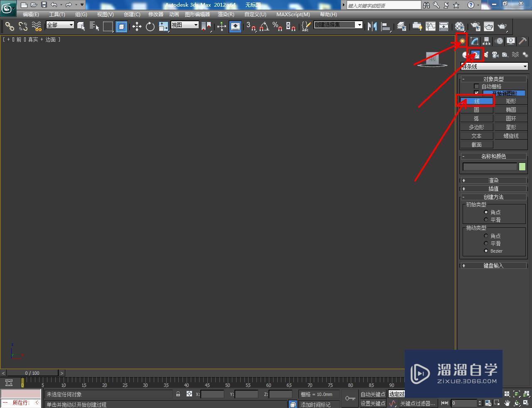Open the 渲染(R) menu
The width and height of the screenshot is (532, 408).
[x=226, y=14]
